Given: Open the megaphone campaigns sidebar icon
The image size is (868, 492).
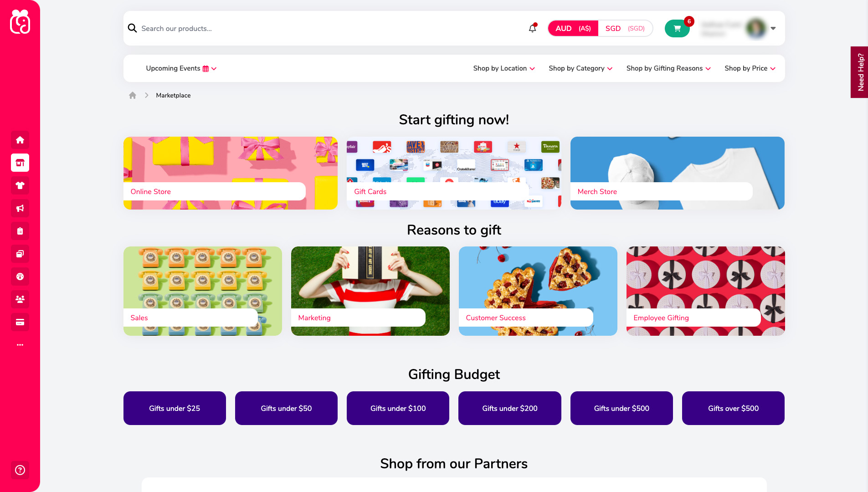Looking at the screenshot, I should coord(20,208).
